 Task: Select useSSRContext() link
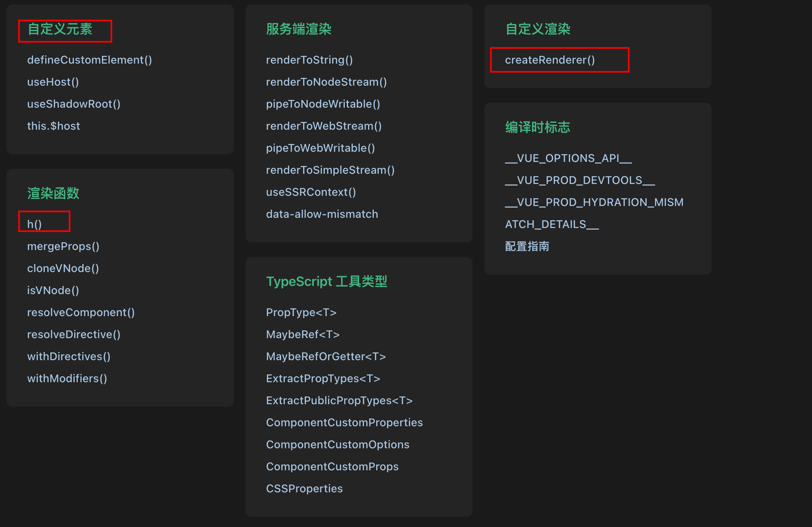pyautogui.click(x=311, y=192)
